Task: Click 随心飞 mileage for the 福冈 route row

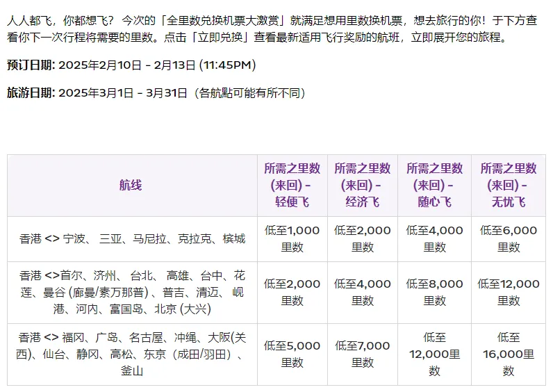Action: [x=434, y=354]
